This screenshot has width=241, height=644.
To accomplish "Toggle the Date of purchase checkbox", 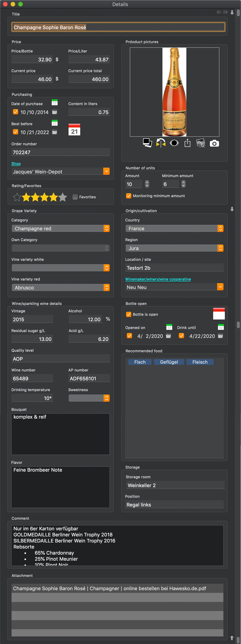I will point(16,112).
